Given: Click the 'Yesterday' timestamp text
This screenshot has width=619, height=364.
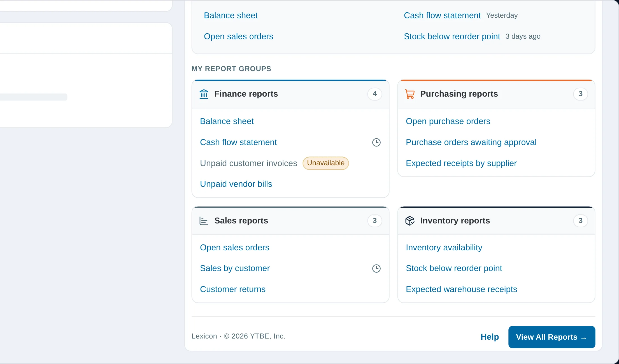Looking at the screenshot, I should click(x=502, y=15).
